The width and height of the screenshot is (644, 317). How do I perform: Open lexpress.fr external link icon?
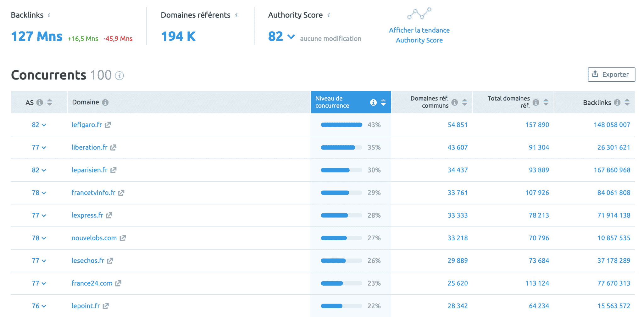(109, 216)
